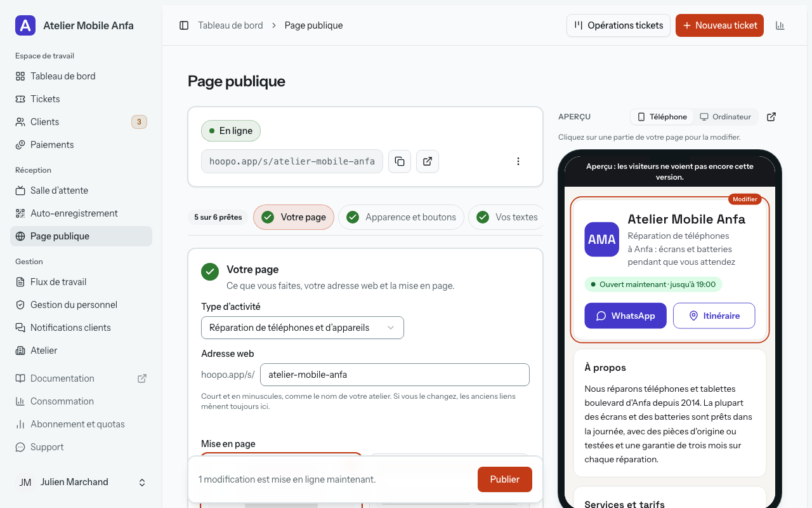Expand Julien Marchand account menu
812x508 pixels.
[x=81, y=483]
